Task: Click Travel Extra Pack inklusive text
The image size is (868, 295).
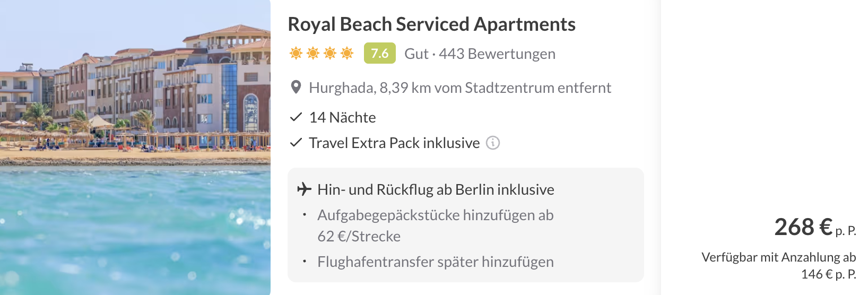Action: (394, 143)
